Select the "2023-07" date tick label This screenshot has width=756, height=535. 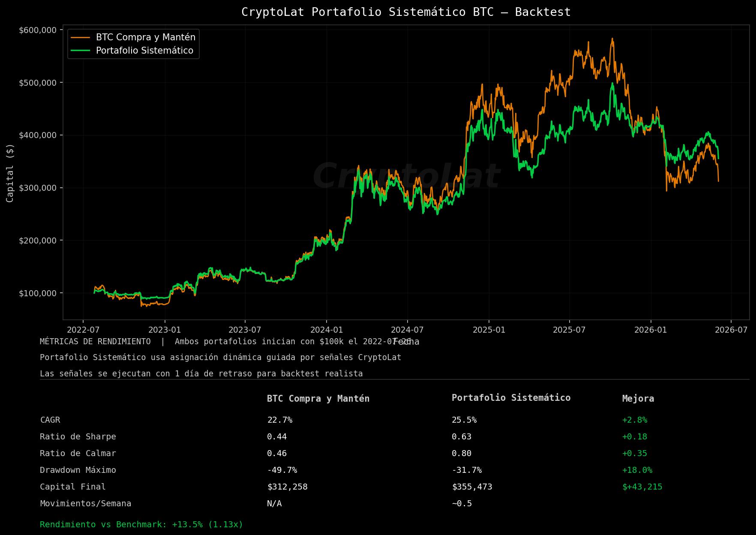245,330
